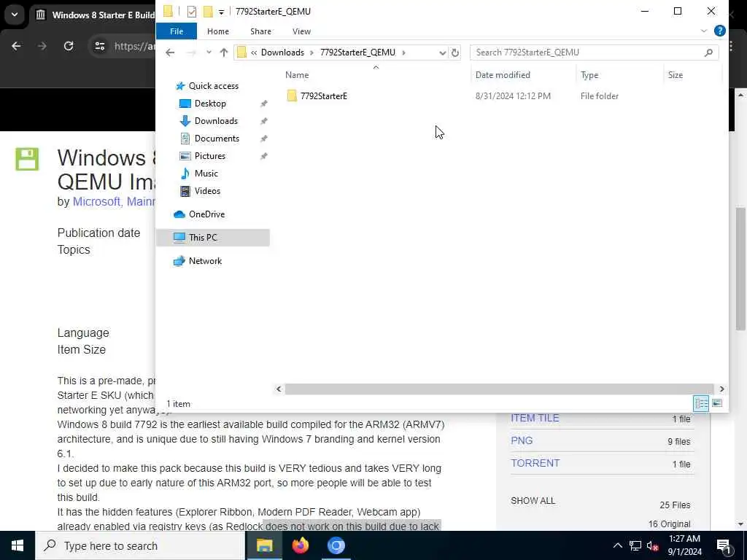This screenshot has width=747, height=560.
Task: Show hidden system tray icons
Action: [617, 545]
